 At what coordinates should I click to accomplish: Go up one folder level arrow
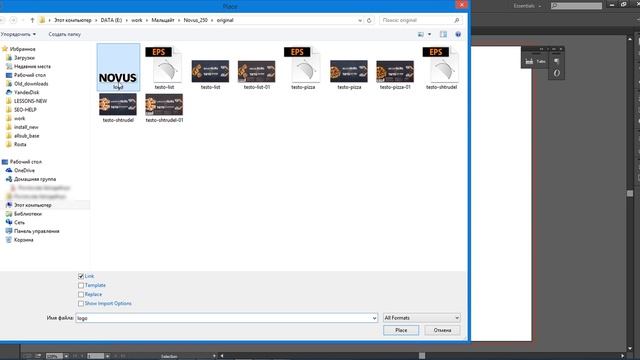[x=32, y=20]
